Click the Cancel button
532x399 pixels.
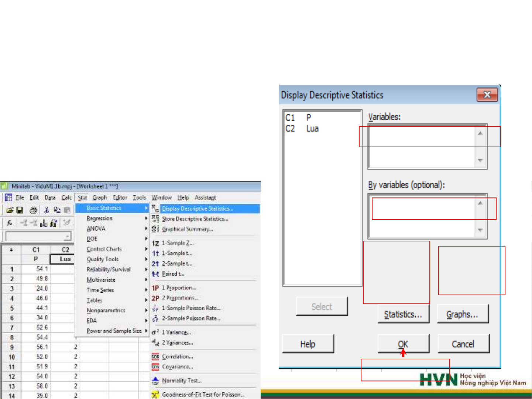pos(463,344)
